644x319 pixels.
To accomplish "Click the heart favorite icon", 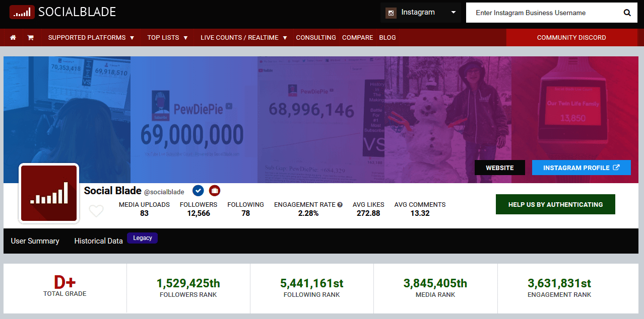I will [96, 211].
